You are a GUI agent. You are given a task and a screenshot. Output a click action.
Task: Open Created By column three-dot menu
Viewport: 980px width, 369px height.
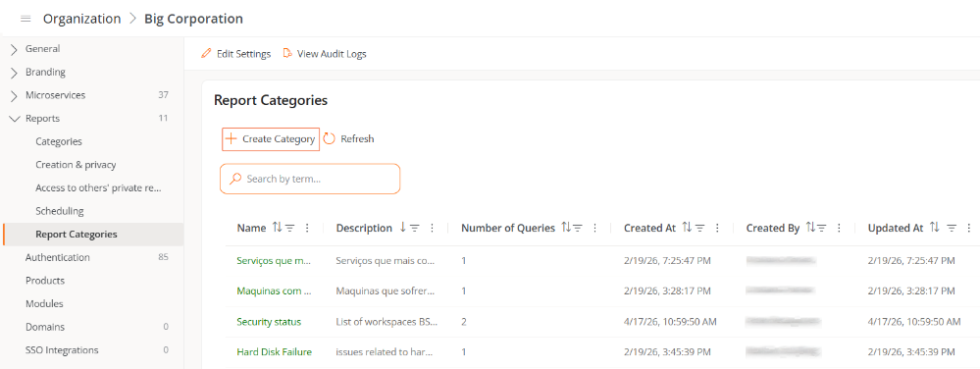(840, 229)
